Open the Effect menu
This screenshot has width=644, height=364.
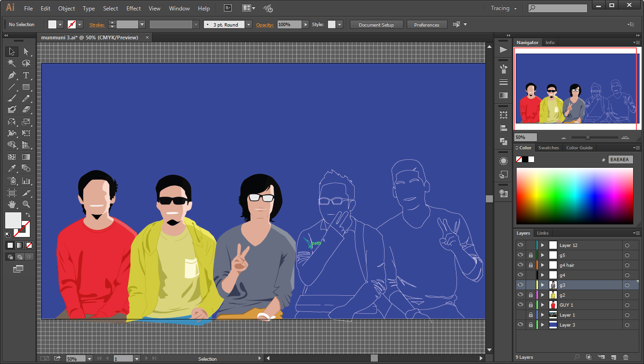134,8
